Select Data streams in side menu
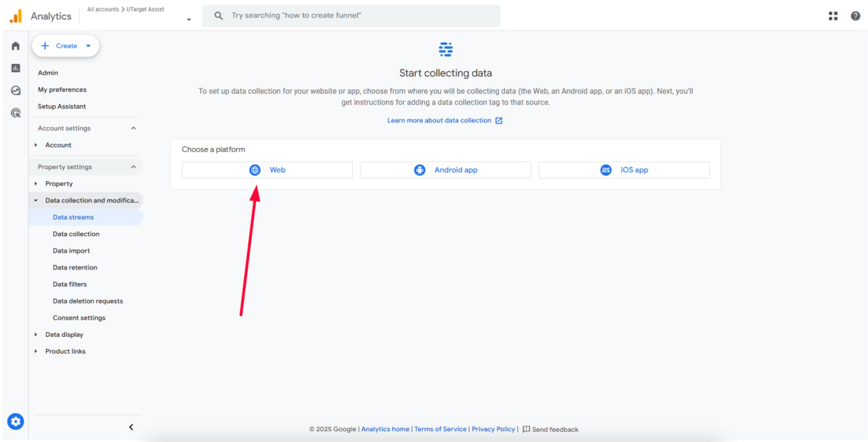Image resolution: width=868 pixels, height=442 pixels. click(x=73, y=217)
